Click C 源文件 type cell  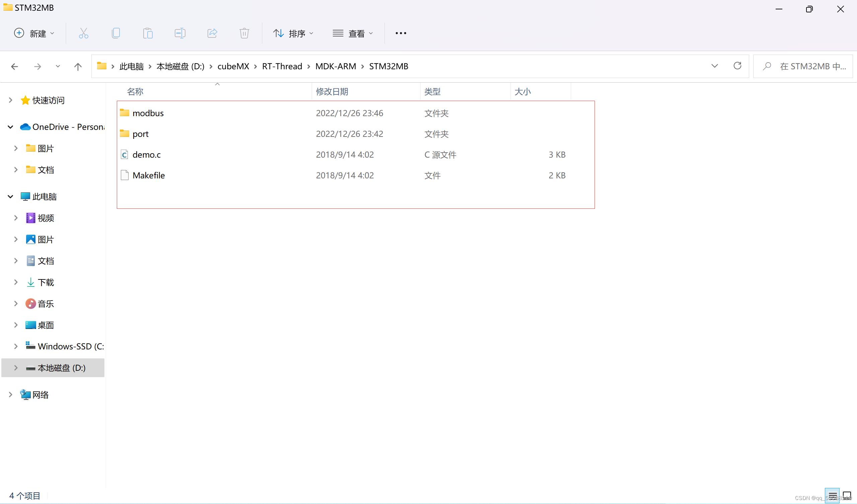coord(441,155)
